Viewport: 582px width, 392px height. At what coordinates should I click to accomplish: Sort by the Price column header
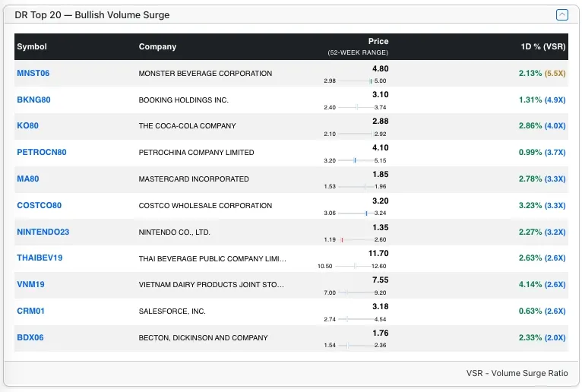click(x=378, y=41)
